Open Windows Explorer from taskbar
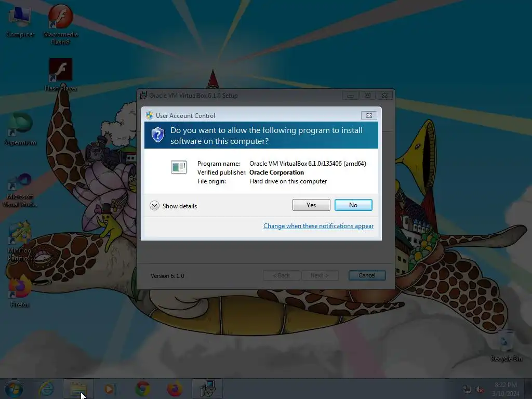The image size is (532, 399). [x=78, y=389]
